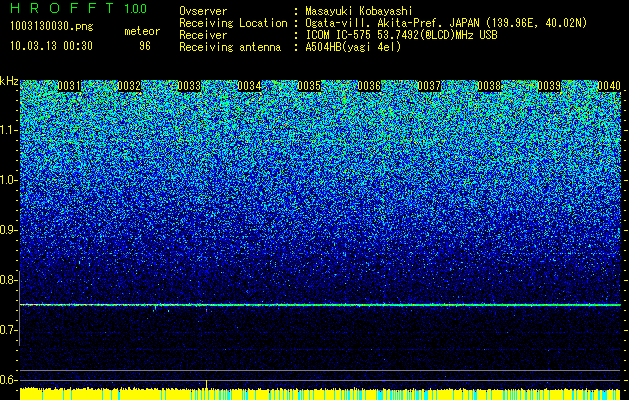Click the yellow signal level bar graph
Image resolution: width=629 pixels, height=400 pixels.
320,394
